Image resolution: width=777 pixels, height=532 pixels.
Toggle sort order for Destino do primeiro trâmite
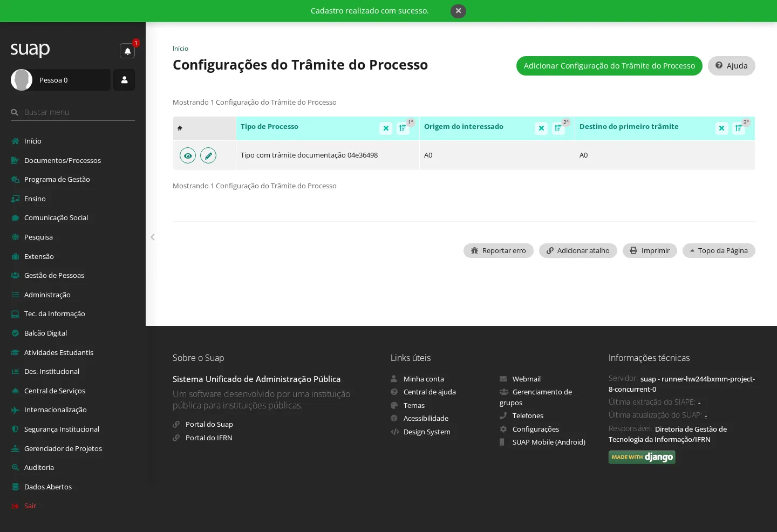coord(738,128)
